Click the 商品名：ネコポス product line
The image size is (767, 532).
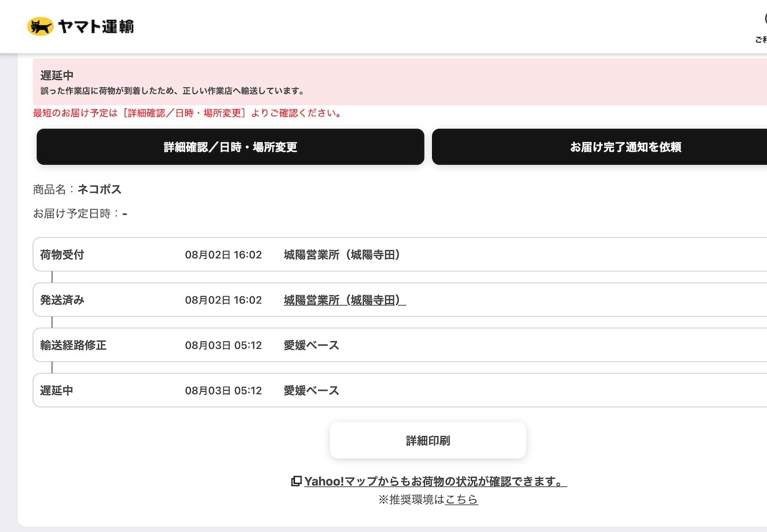pos(77,189)
